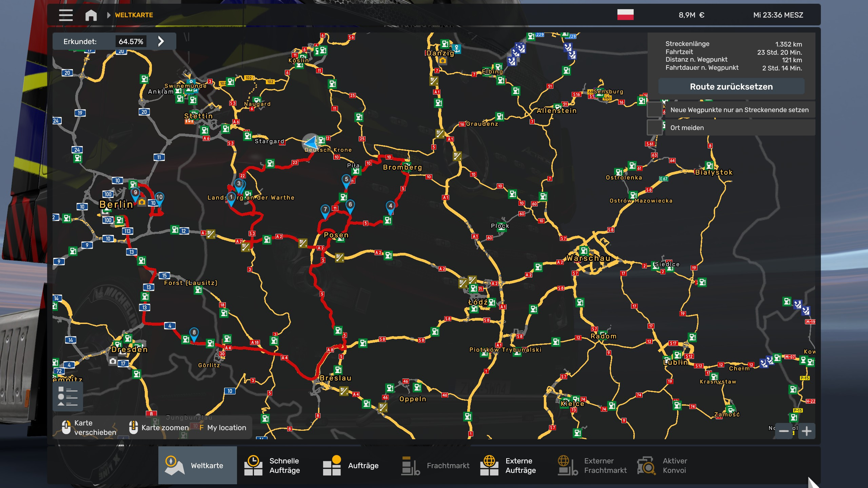
Task: Select the Weltkarte tab
Action: [197, 465]
